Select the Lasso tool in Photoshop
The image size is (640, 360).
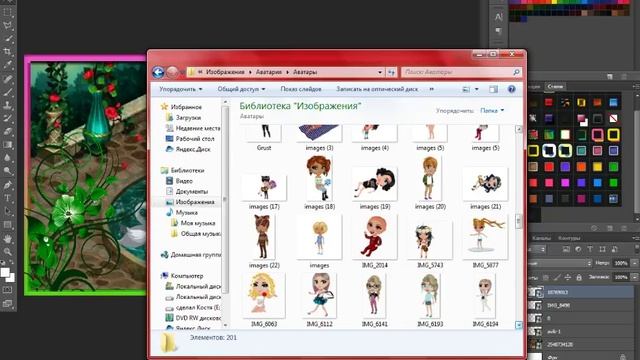pos(8,25)
